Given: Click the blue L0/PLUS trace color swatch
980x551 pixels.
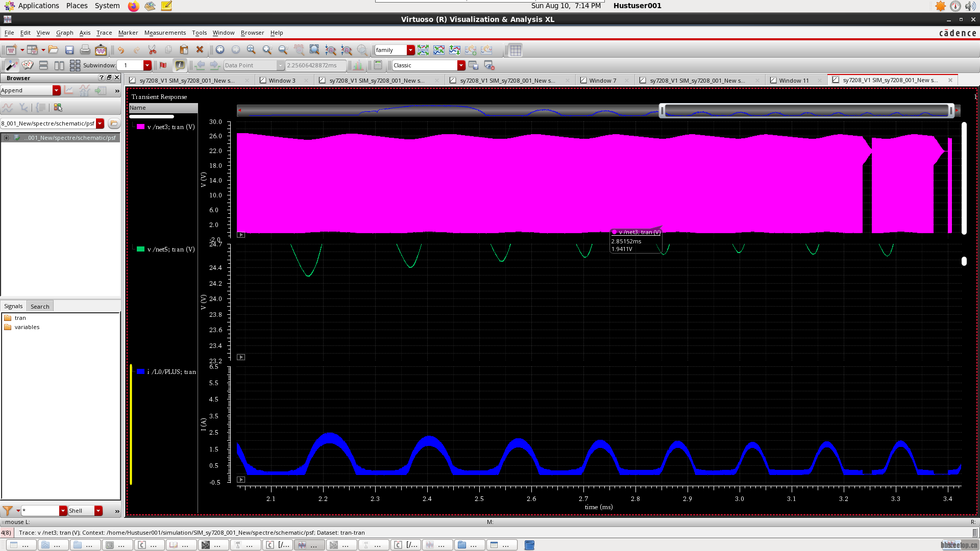Looking at the screenshot, I should point(140,372).
